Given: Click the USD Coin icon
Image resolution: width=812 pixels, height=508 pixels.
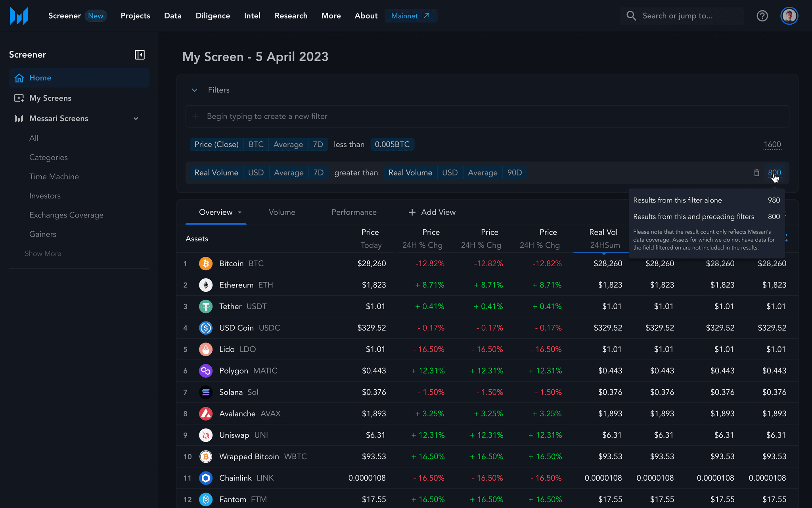Looking at the screenshot, I should pos(206,328).
